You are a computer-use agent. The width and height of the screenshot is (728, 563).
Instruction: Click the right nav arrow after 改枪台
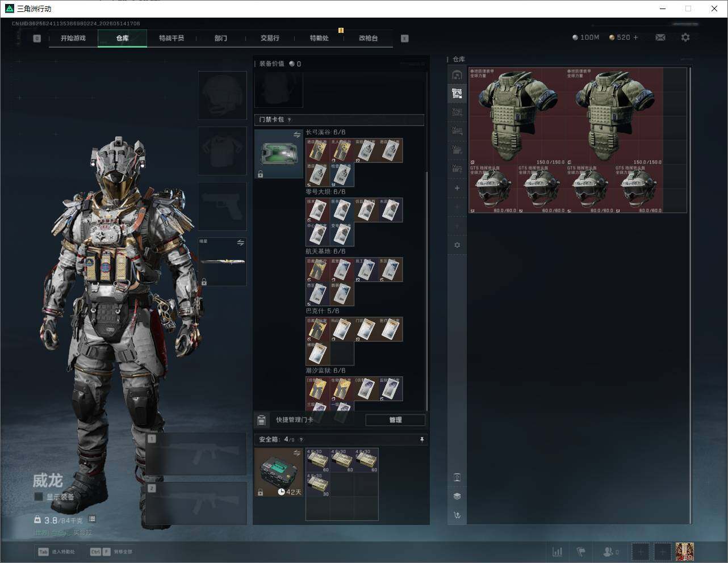point(405,39)
